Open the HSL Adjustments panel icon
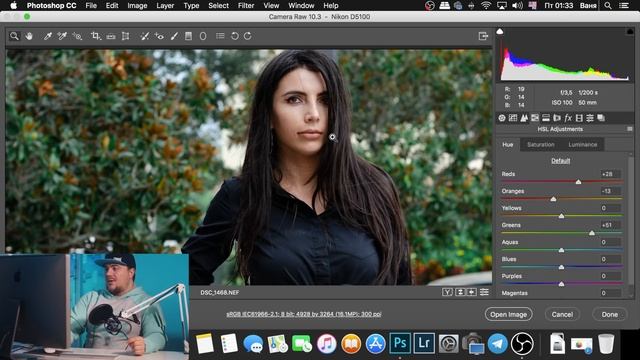Screen dimensions: 640x360 click(535, 118)
